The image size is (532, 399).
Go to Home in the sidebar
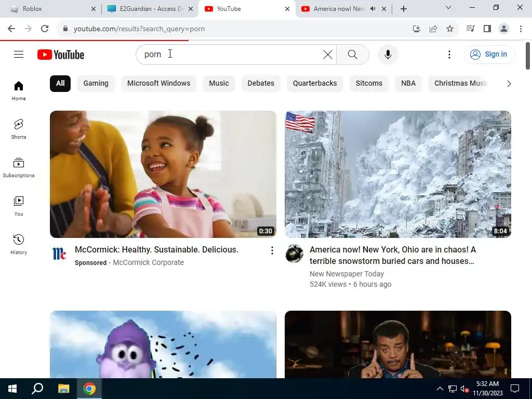point(19,90)
